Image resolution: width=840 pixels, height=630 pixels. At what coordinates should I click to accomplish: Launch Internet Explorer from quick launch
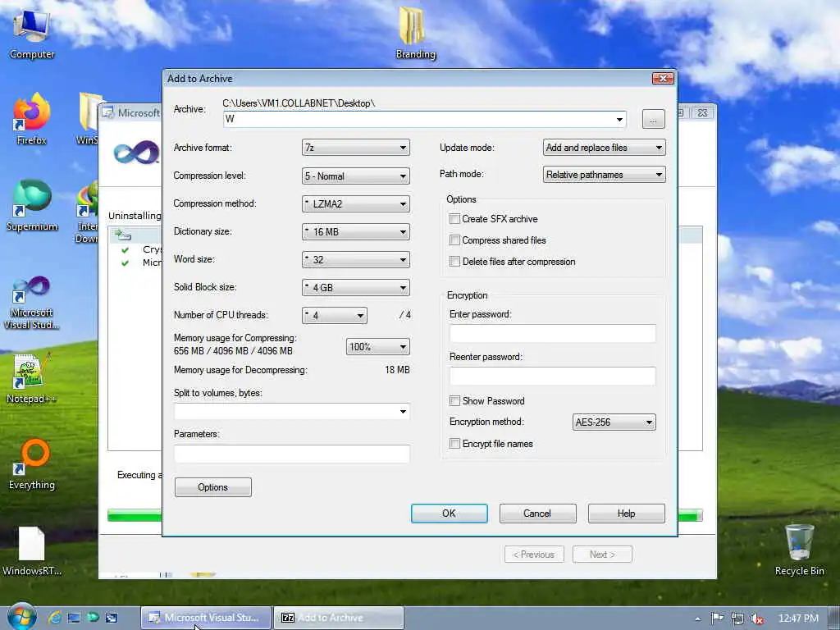pos(55,618)
